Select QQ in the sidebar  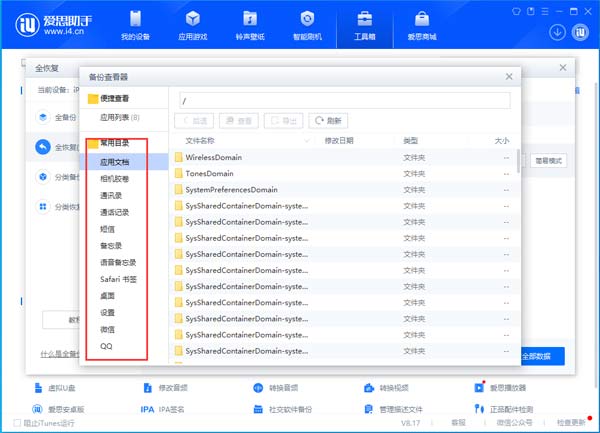coord(106,346)
